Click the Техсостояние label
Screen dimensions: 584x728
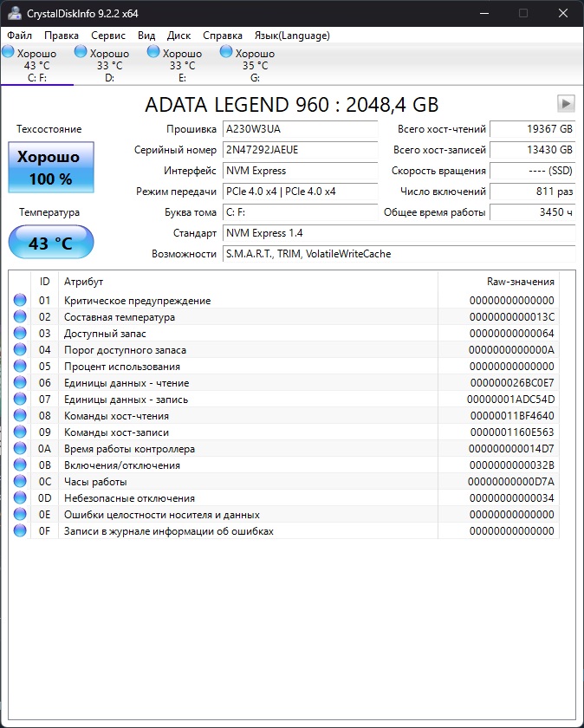pos(49,129)
